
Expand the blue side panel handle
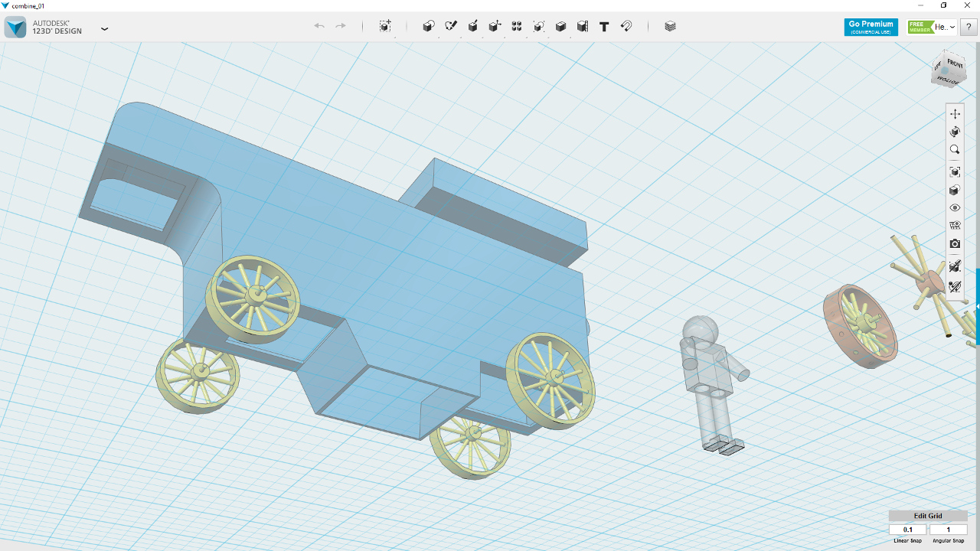coord(978,306)
